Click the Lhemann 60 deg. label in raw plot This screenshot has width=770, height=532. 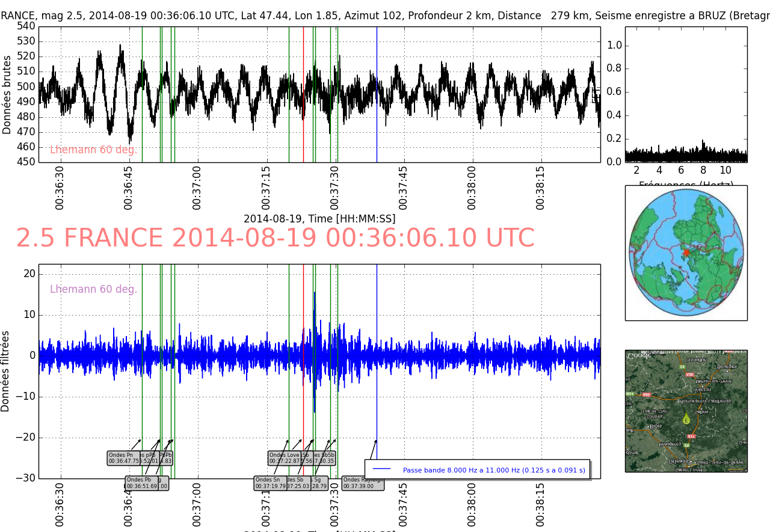(x=93, y=150)
